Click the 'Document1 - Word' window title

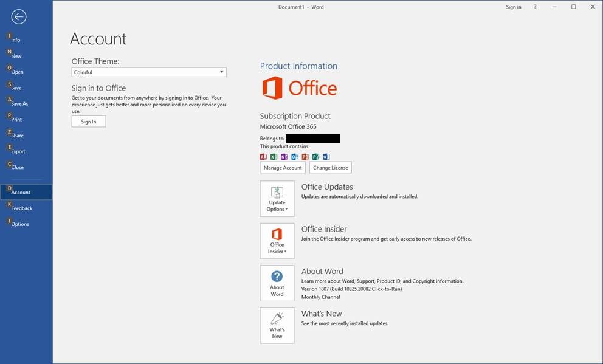(301, 7)
